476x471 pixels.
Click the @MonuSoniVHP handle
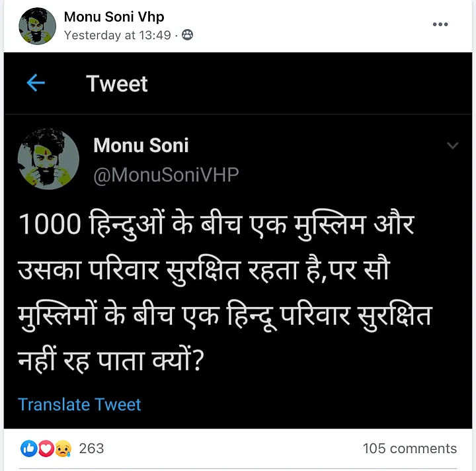[x=166, y=175]
